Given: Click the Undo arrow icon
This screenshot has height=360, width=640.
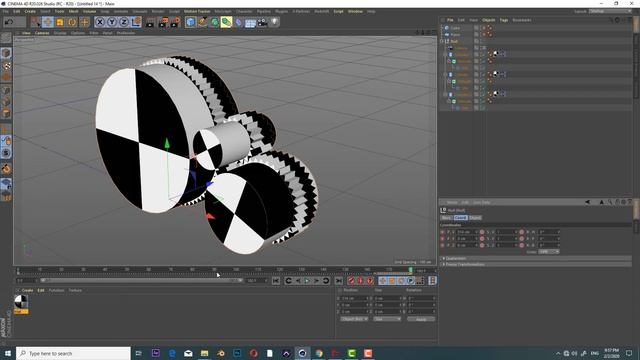Looking at the screenshot, I should point(9,22).
